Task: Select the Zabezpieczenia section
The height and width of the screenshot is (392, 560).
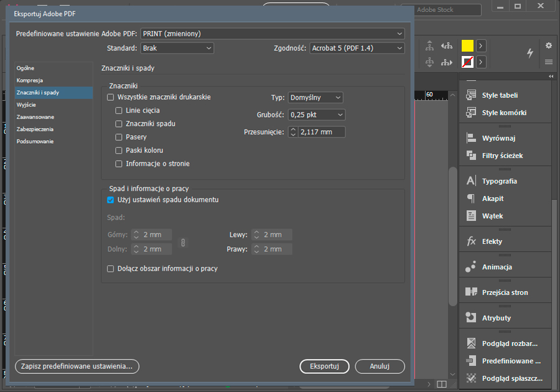Action: (x=54, y=129)
